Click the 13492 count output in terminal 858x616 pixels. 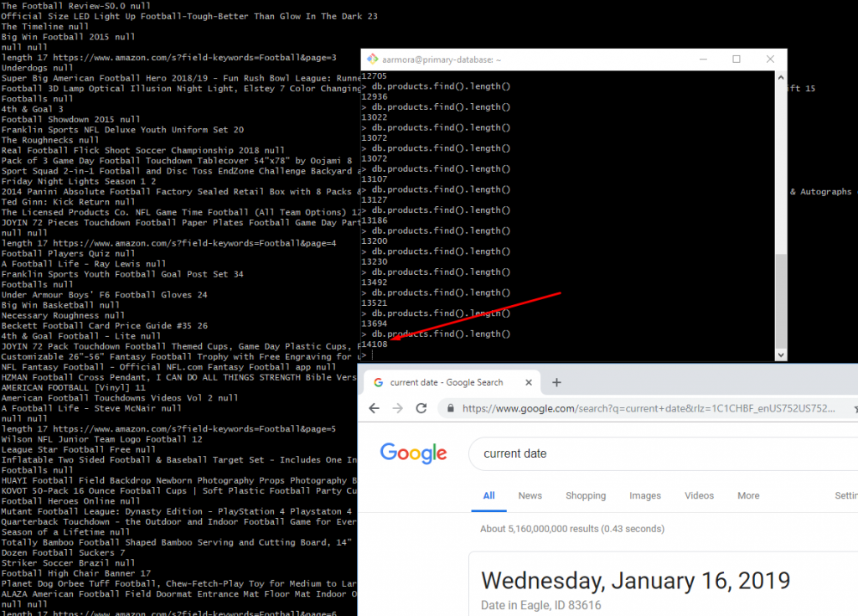[375, 282]
